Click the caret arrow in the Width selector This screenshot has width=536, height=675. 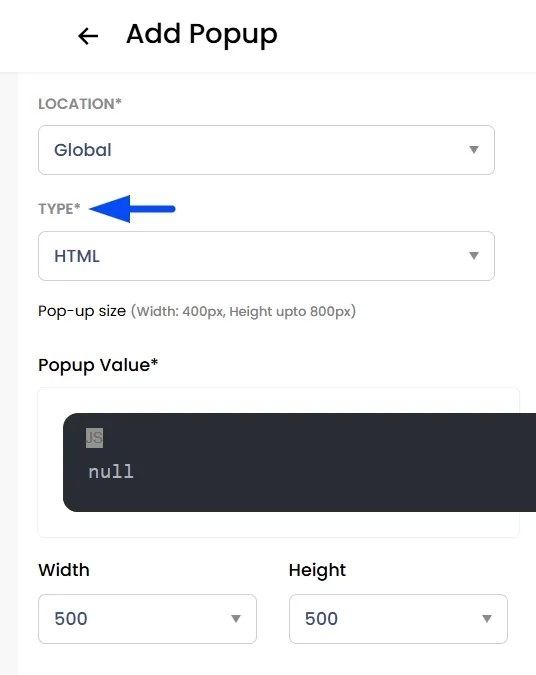pos(235,619)
